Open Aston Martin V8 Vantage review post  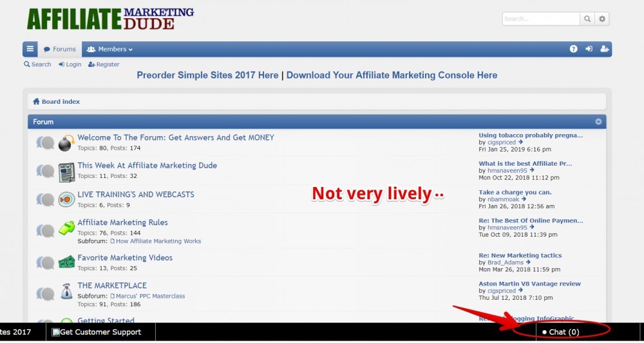click(530, 284)
